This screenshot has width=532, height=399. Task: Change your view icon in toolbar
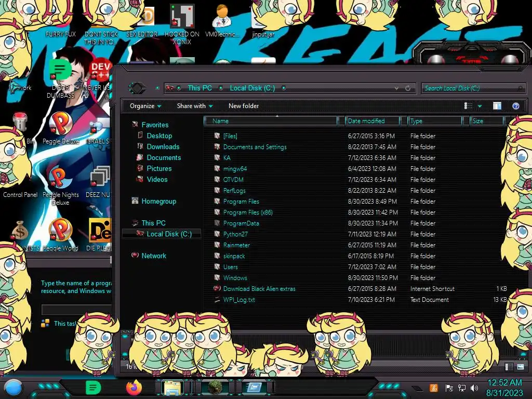(x=468, y=106)
